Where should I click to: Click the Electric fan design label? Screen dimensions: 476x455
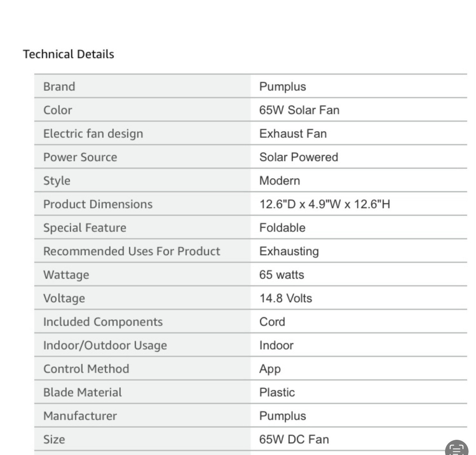click(93, 134)
